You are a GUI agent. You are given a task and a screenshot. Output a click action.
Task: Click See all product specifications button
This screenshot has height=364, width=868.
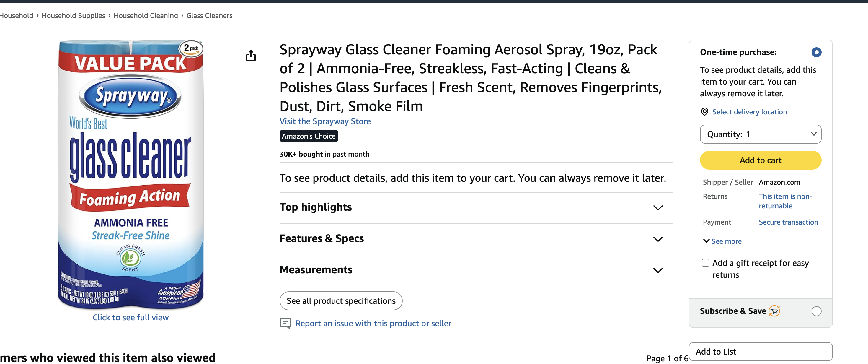(341, 300)
